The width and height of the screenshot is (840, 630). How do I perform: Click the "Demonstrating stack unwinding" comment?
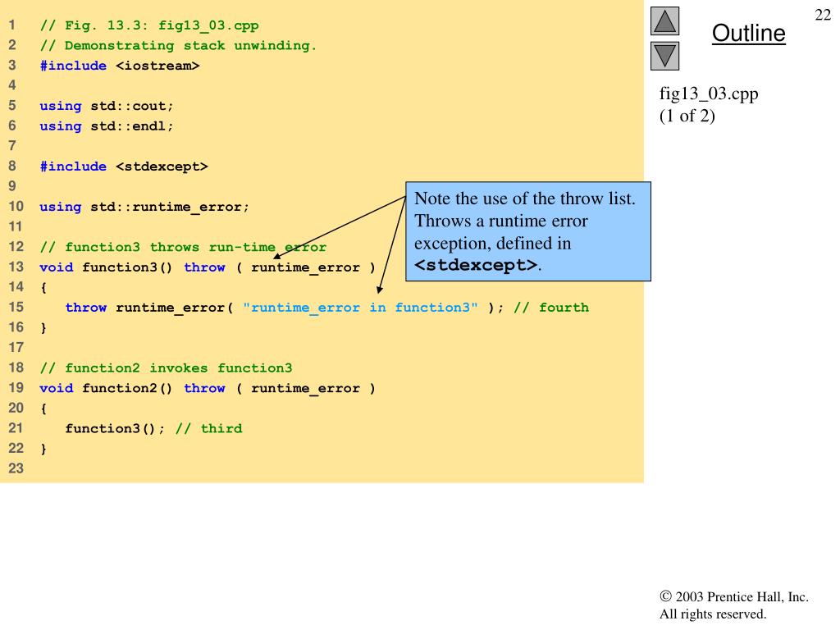pos(178,45)
